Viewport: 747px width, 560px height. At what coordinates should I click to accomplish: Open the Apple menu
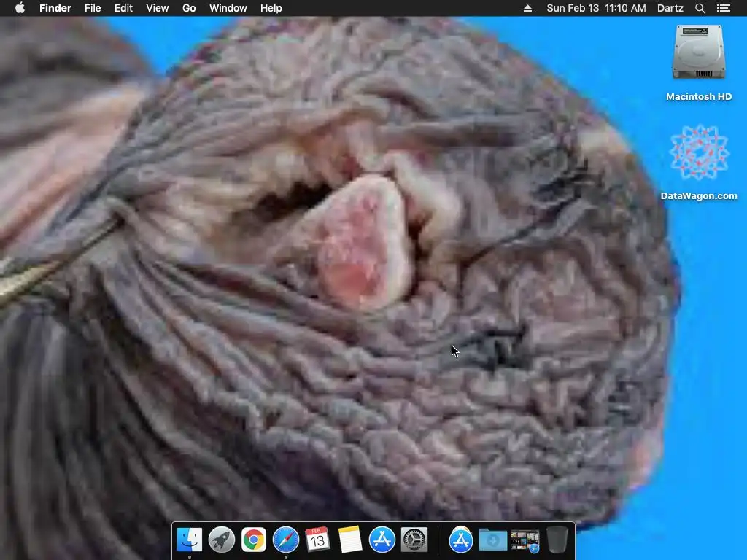coord(20,8)
